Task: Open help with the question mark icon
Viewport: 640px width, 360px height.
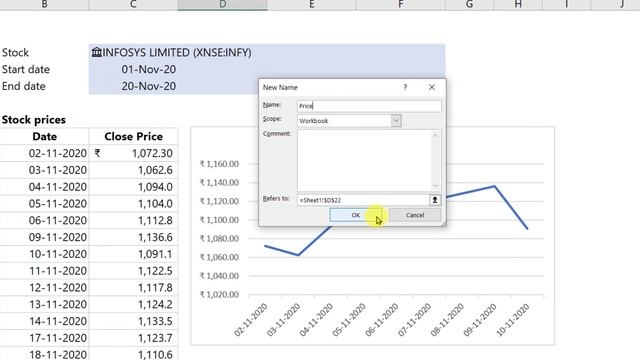Action: click(x=405, y=87)
